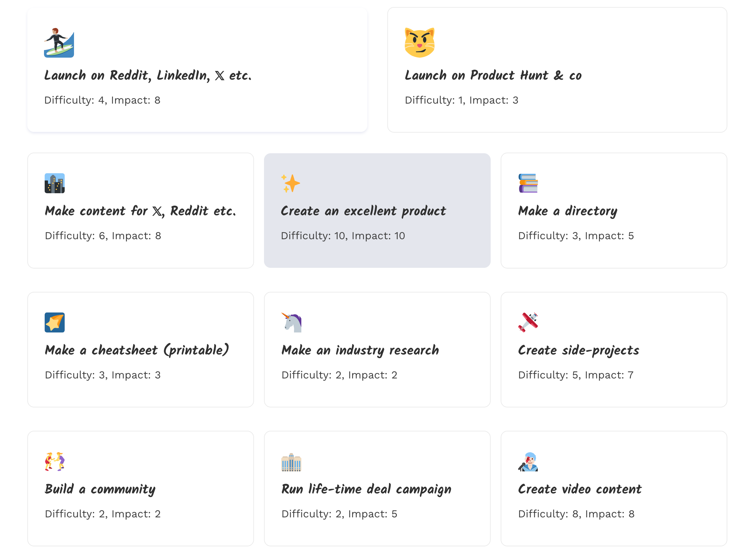Click the cityscape icon above 'Make content for X'
Screen dimensions: 756x559
[x=55, y=183]
